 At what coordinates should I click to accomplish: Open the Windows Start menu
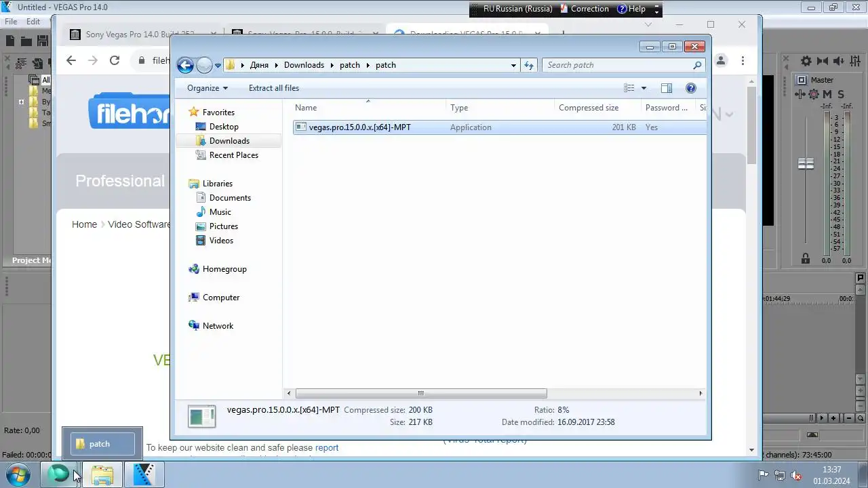point(18,474)
